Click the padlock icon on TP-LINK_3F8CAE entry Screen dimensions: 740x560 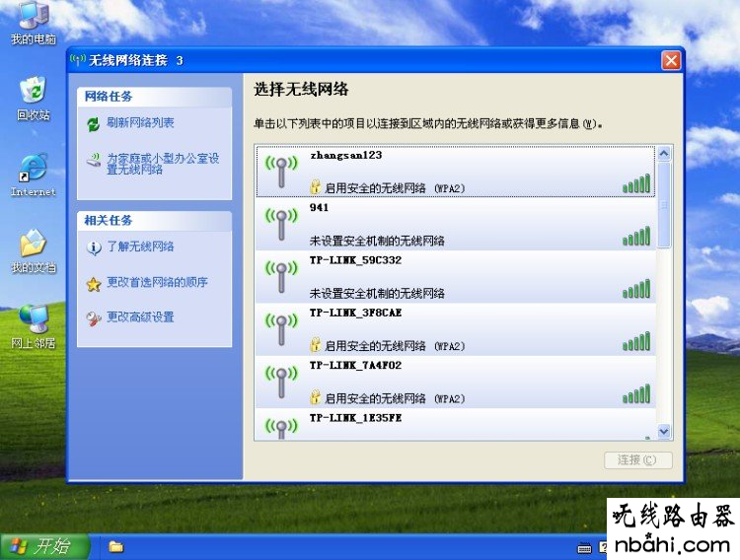coord(316,345)
